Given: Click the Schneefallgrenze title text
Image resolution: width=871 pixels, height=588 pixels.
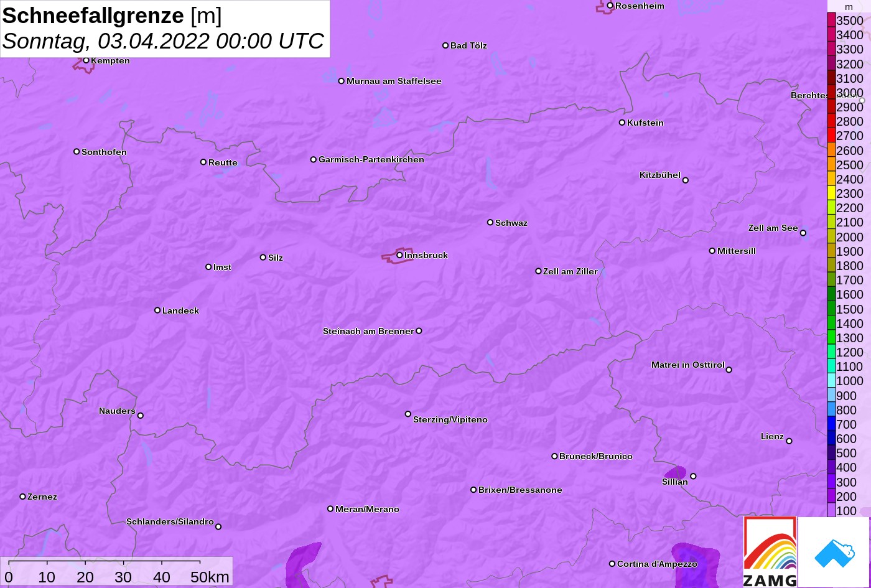Looking at the screenshot, I should 93,16.
